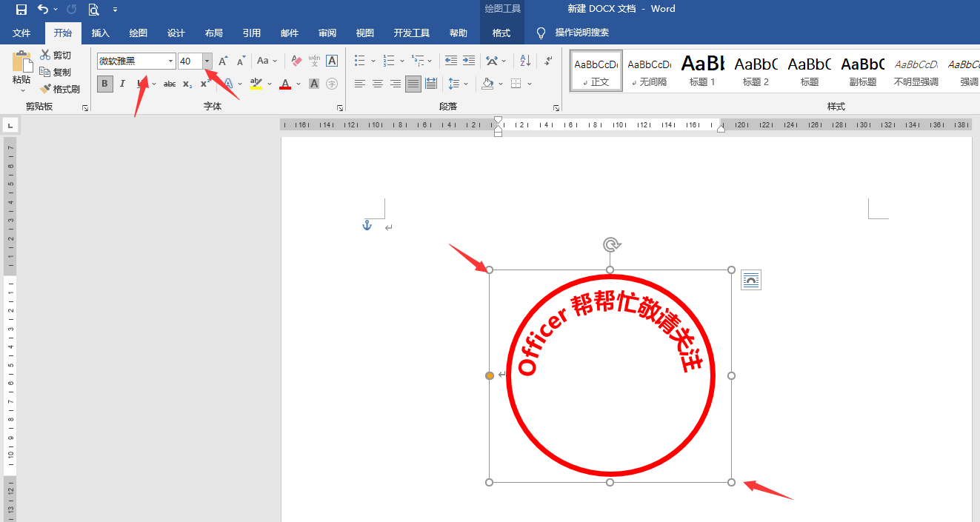Cut the selection with 剪切
This screenshot has height=522, width=980.
[x=56, y=56]
